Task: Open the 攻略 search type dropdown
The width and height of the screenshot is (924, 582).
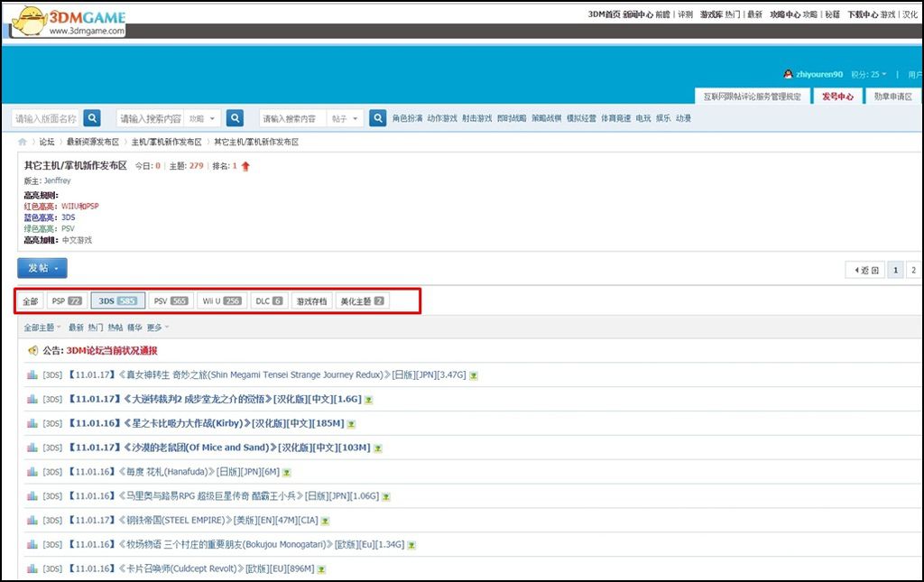Action: 203,118
